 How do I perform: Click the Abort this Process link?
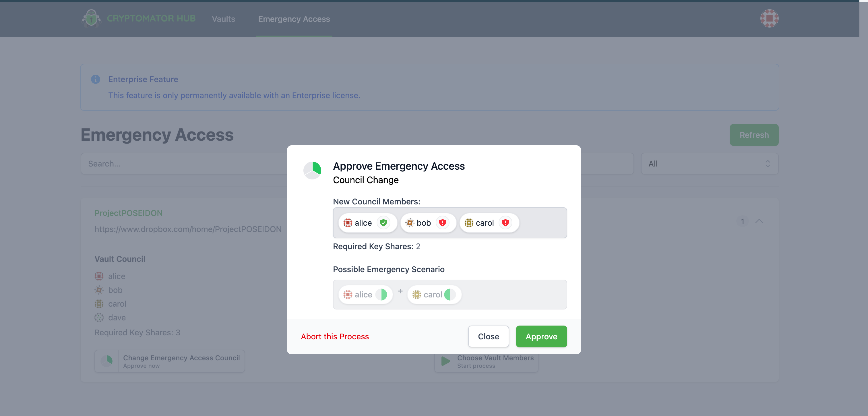[335, 336]
